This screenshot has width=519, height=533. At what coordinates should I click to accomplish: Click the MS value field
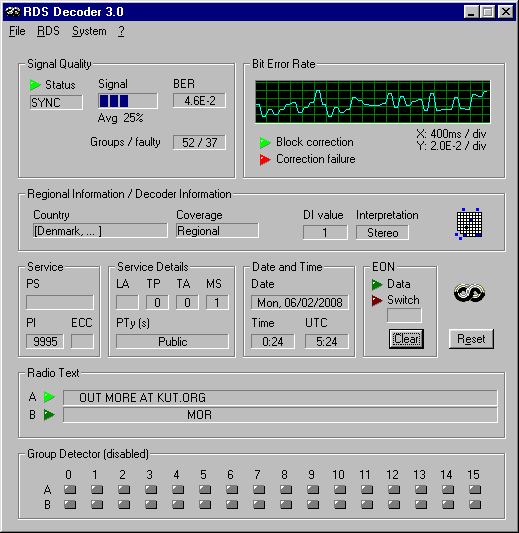point(217,302)
